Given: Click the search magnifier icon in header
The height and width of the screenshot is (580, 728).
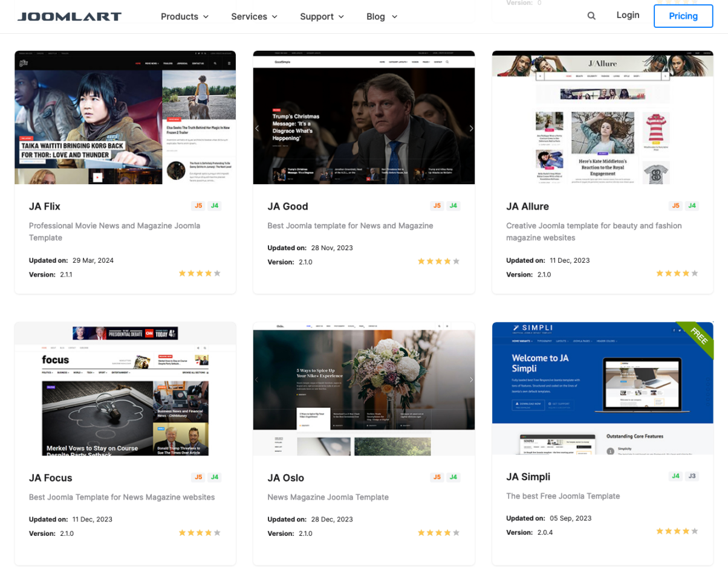Looking at the screenshot, I should point(591,16).
